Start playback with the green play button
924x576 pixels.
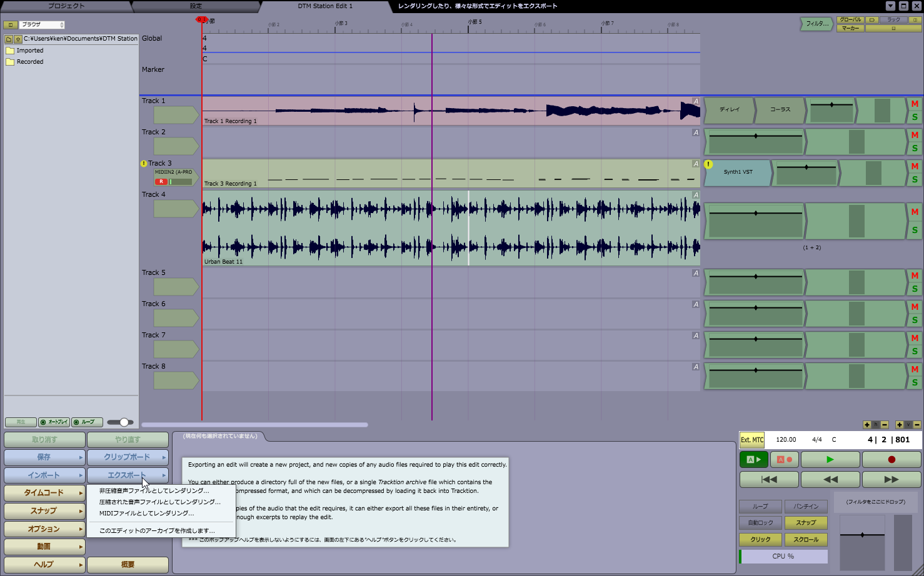[830, 459]
